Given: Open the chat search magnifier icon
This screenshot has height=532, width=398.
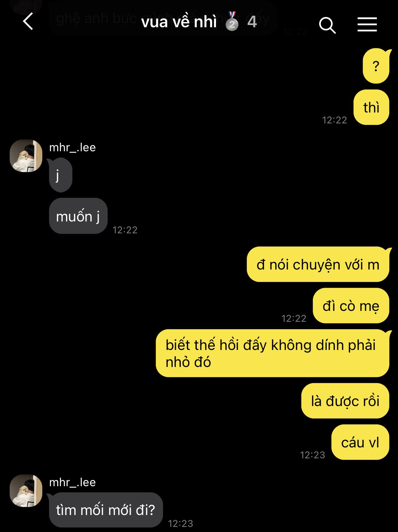Looking at the screenshot, I should 327,25.
